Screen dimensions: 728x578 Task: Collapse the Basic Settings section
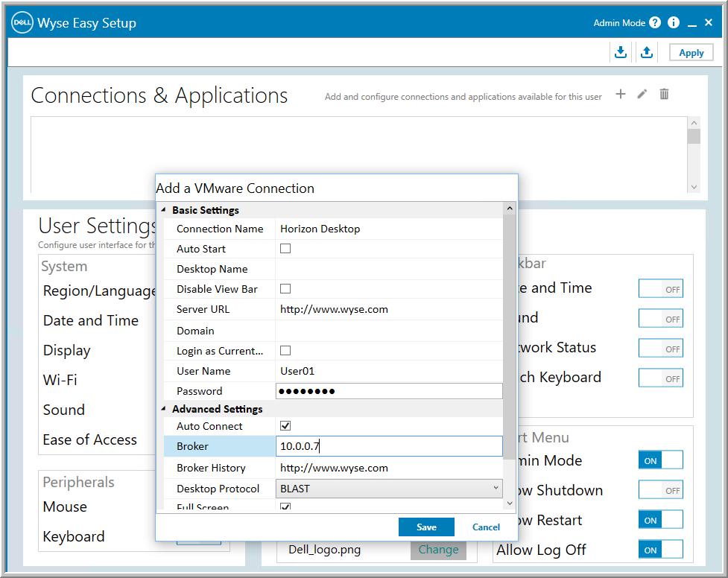pyautogui.click(x=163, y=210)
